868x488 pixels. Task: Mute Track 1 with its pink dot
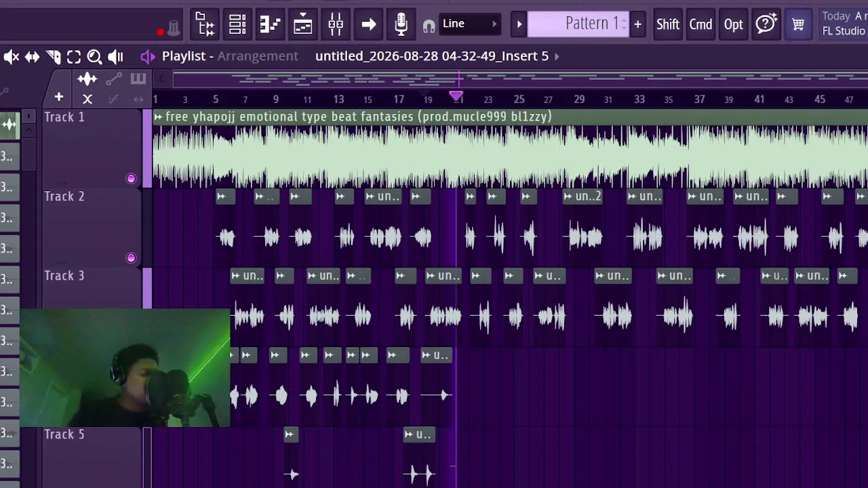(x=131, y=179)
